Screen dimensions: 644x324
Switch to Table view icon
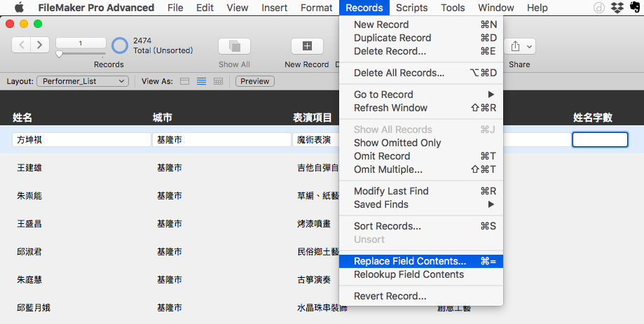[x=218, y=81]
